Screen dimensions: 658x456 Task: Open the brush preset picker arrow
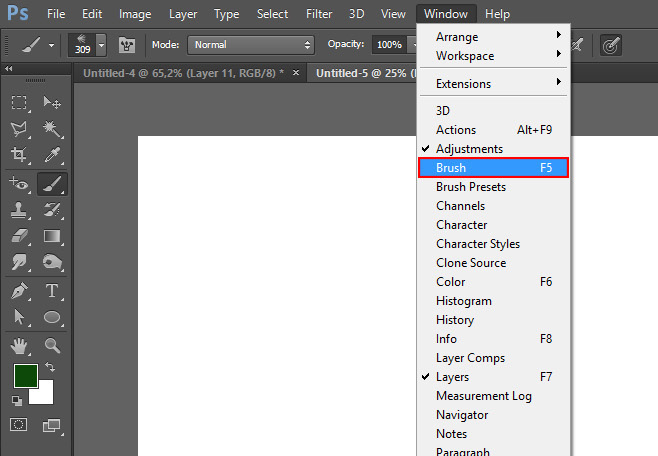click(x=101, y=45)
